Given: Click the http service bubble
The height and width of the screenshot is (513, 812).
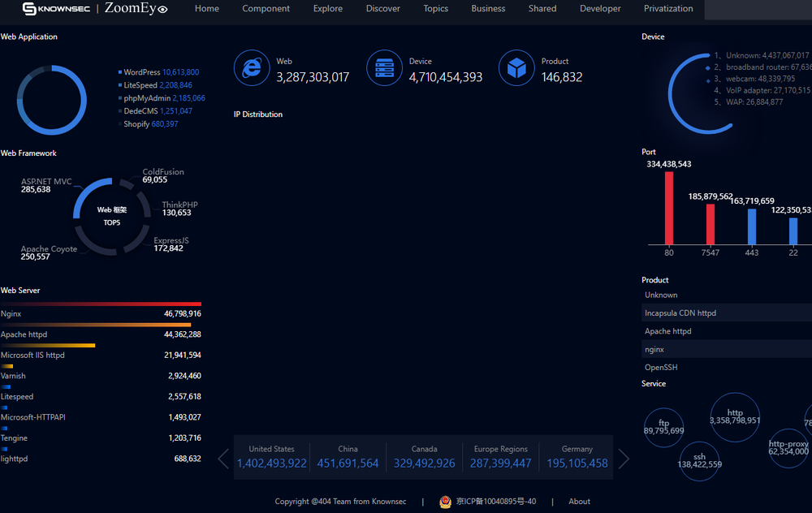Looking at the screenshot, I should click(x=735, y=417).
